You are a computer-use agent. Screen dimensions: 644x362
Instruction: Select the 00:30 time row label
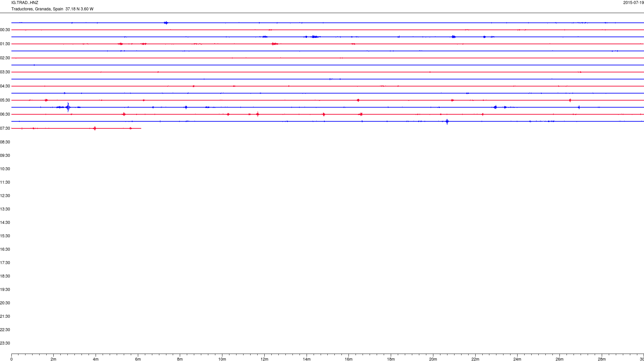point(5,30)
